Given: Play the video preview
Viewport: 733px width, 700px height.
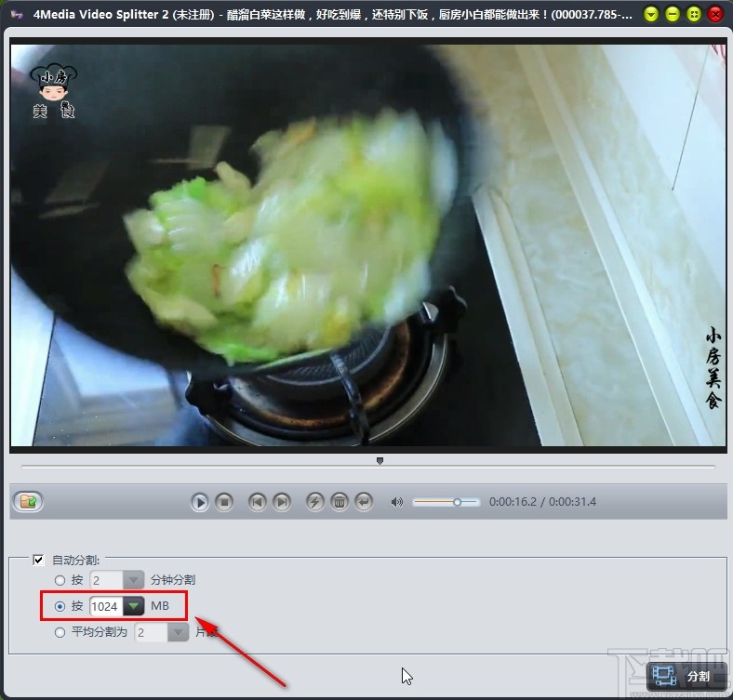Looking at the screenshot, I should coord(200,502).
